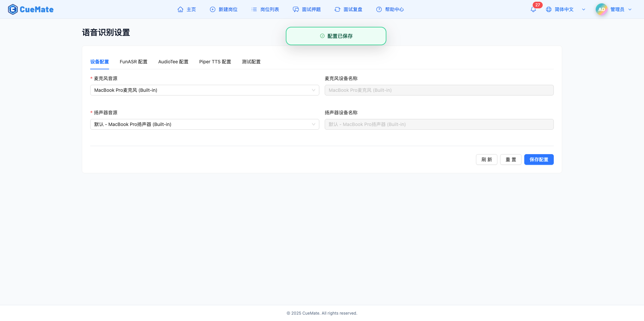Click the 面试复盘 refresh icon

click(337, 9)
